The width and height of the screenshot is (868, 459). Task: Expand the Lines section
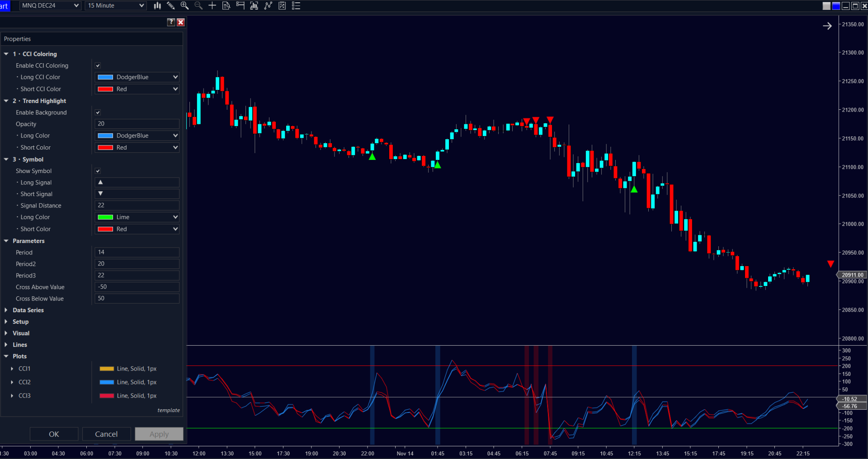[x=6, y=345]
